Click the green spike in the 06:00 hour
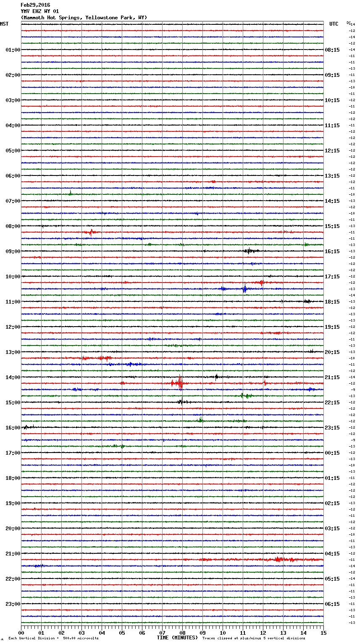The width and height of the screenshot is (357, 644). tap(70, 194)
